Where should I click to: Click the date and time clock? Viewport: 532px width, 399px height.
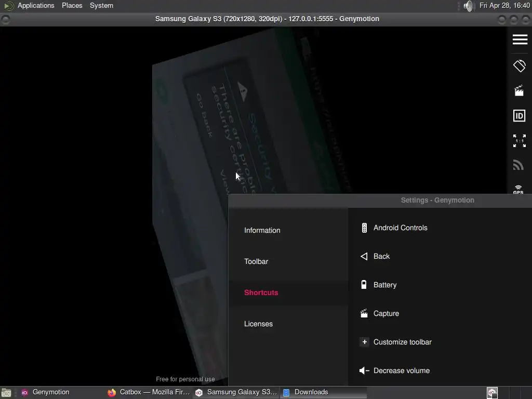[x=504, y=5]
